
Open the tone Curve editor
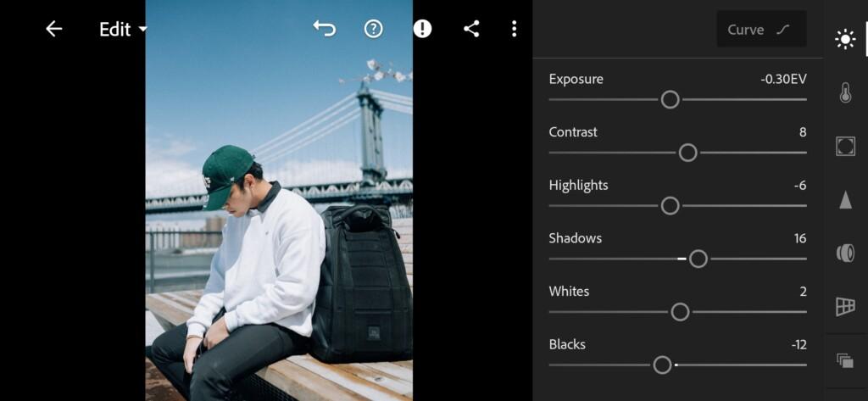click(761, 30)
